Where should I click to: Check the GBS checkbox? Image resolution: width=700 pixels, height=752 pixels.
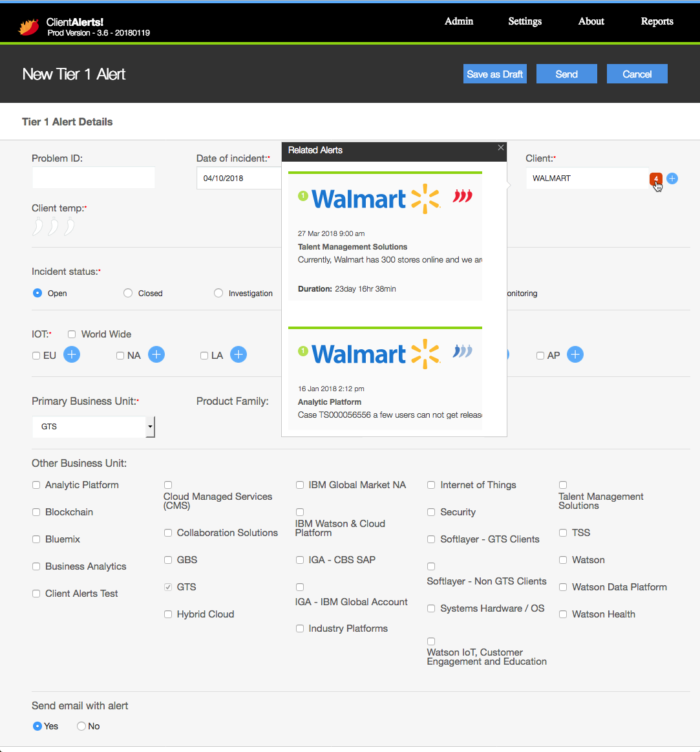pyautogui.click(x=168, y=560)
